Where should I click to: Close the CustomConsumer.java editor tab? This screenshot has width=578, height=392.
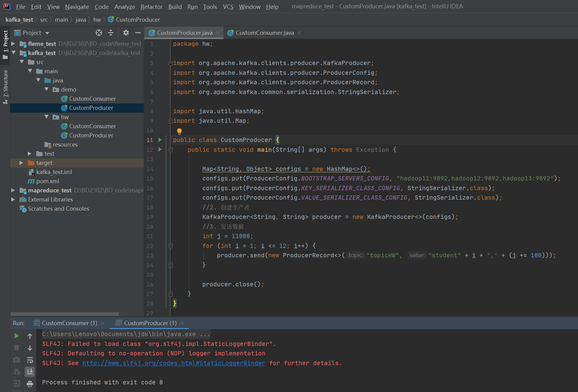pos(299,33)
